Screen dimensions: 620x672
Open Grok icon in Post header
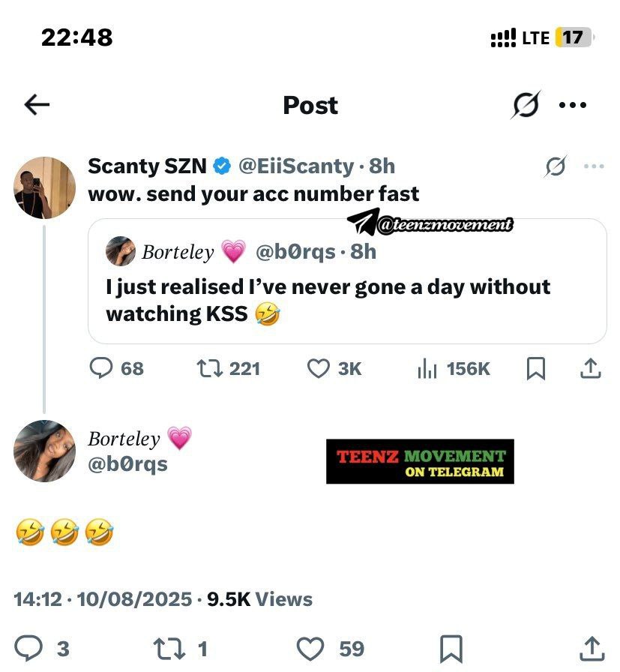pyautogui.click(x=526, y=104)
